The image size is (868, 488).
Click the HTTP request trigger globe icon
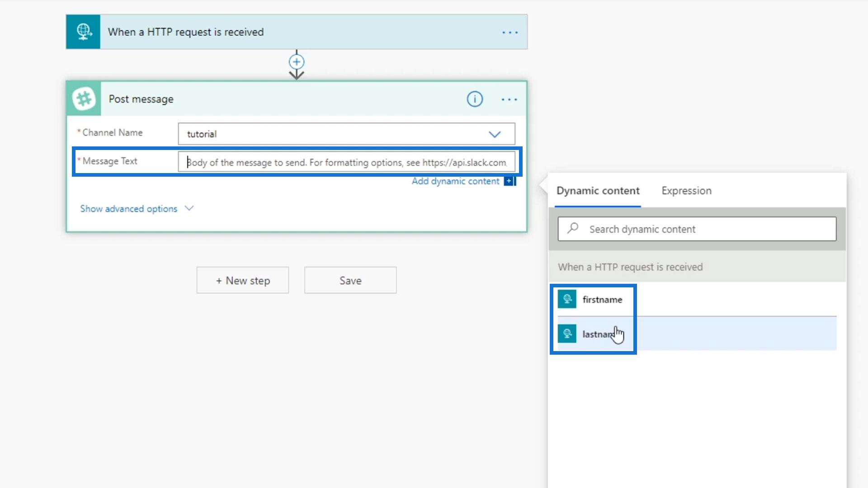[83, 32]
